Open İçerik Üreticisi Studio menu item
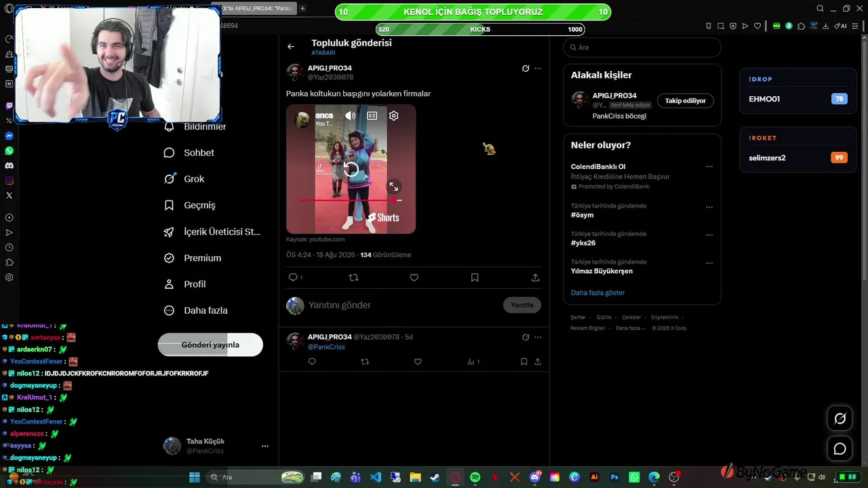This screenshot has width=868, height=488. [x=212, y=232]
